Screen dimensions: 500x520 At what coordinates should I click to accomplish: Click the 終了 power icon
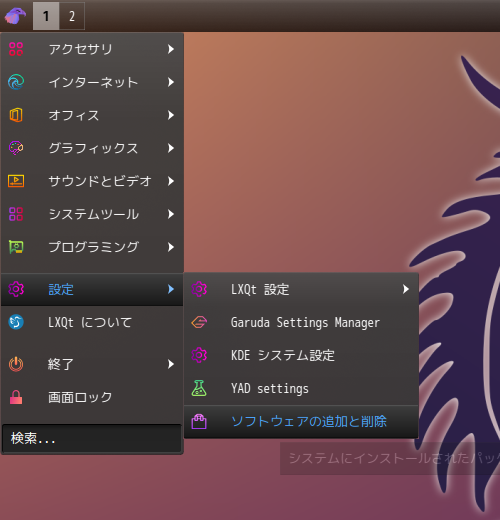pos(16,364)
